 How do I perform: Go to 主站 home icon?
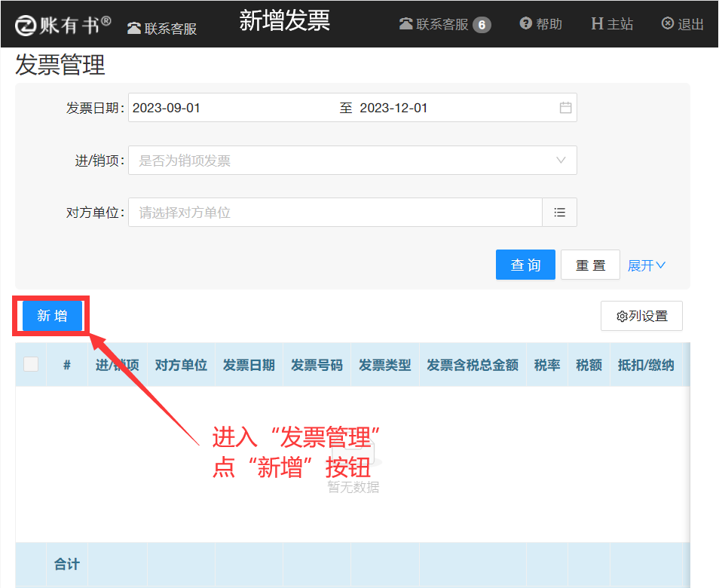coord(597,24)
